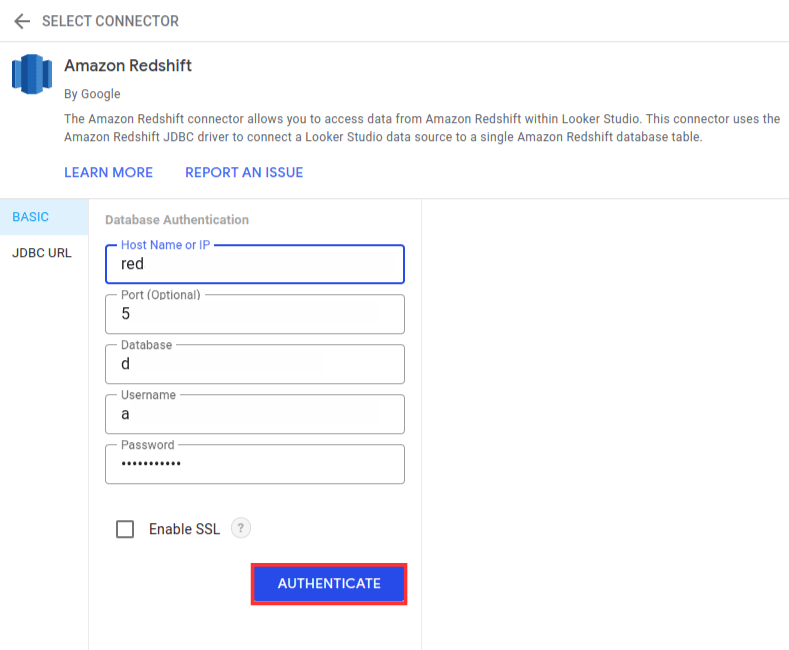Click the Redshift connector description paragraph
The height and width of the screenshot is (650, 789).
(x=420, y=128)
